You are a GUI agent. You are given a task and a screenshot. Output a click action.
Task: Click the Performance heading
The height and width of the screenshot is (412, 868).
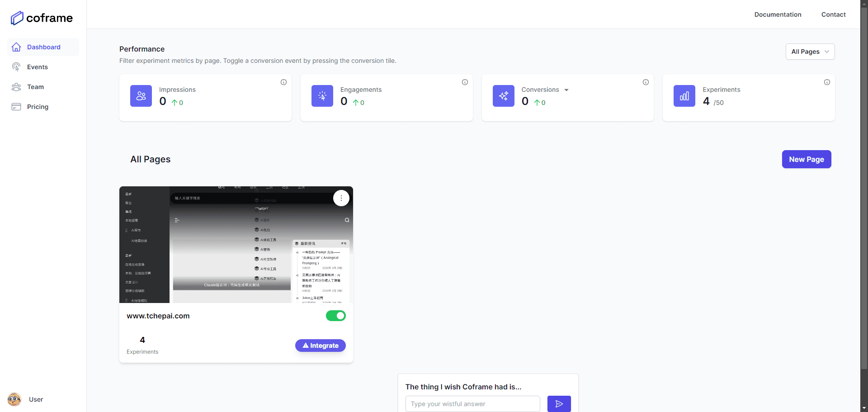click(142, 49)
